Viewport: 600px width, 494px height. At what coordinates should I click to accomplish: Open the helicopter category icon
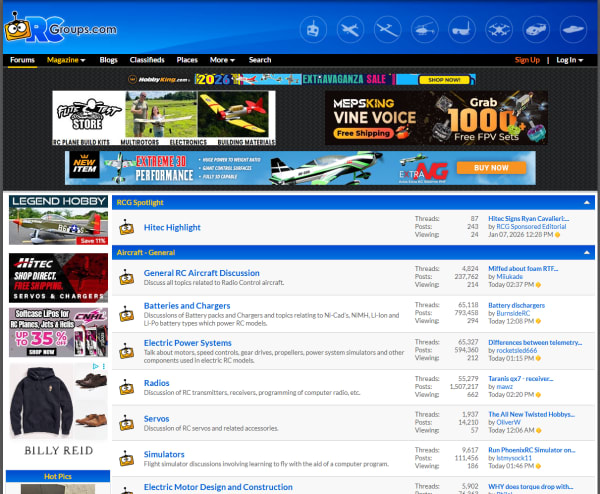(425, 29)
